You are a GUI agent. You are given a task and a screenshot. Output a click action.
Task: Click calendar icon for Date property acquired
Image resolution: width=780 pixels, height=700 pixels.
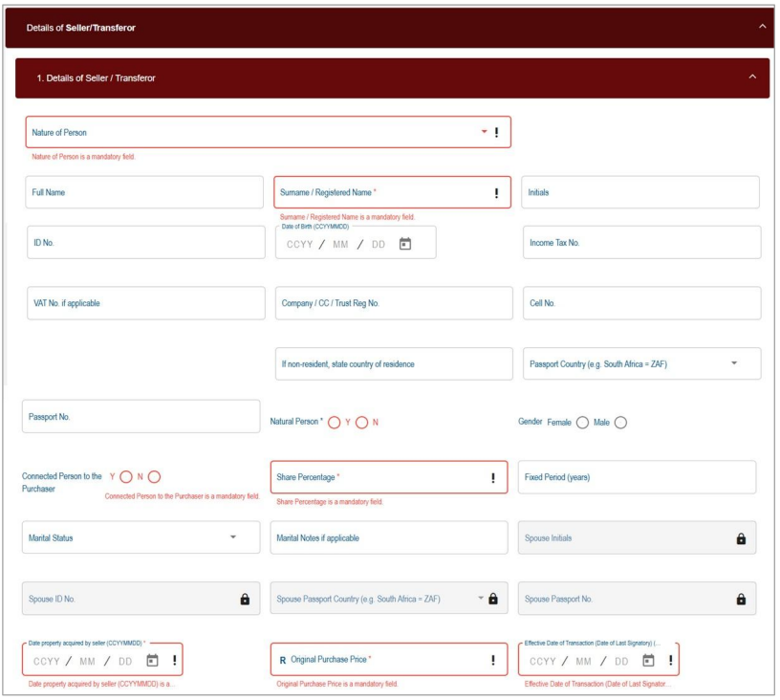click(x=151, y=660)
